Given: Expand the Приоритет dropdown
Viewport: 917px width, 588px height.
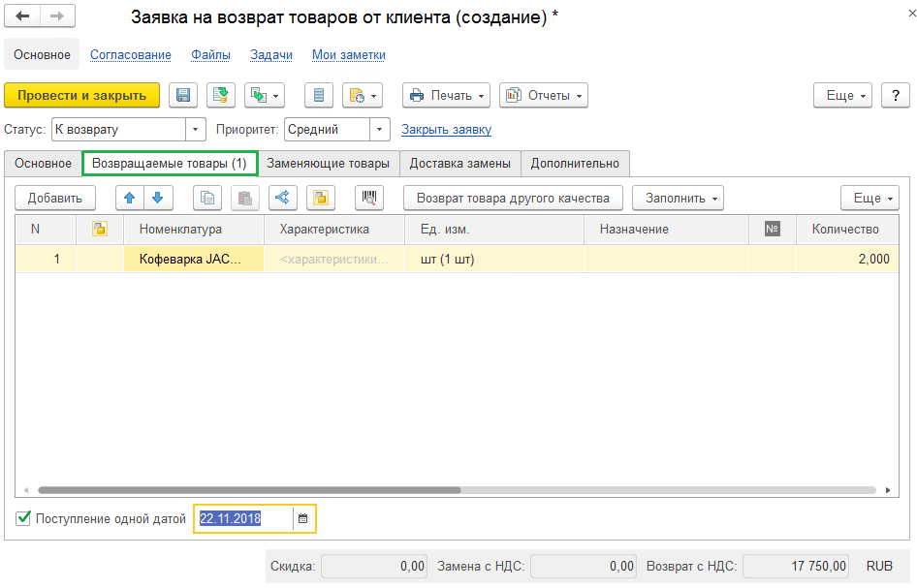Looking at the screenshot, I should [380, 129].
